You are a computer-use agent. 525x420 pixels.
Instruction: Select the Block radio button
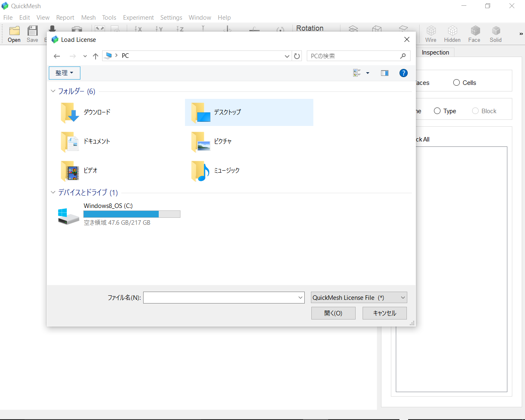point(484,111)
